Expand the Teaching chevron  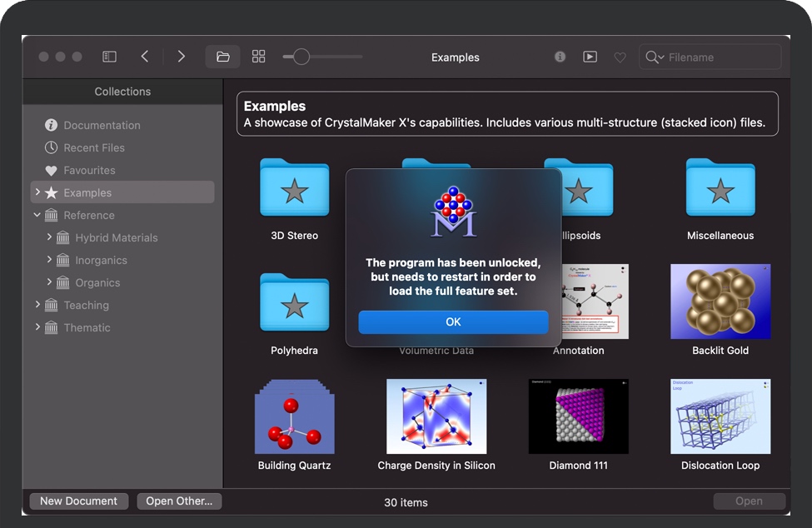pyautogui.click(x=37, y=304)
